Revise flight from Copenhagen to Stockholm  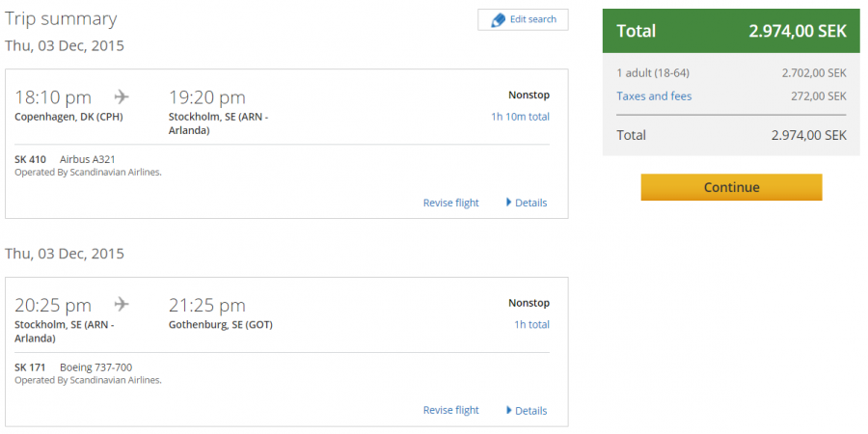coord(450,203)
